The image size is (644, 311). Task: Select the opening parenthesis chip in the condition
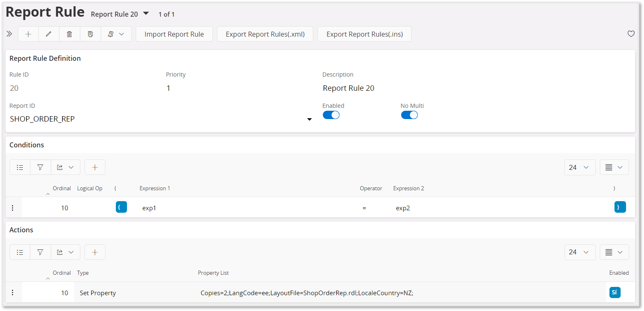point(121,207)
